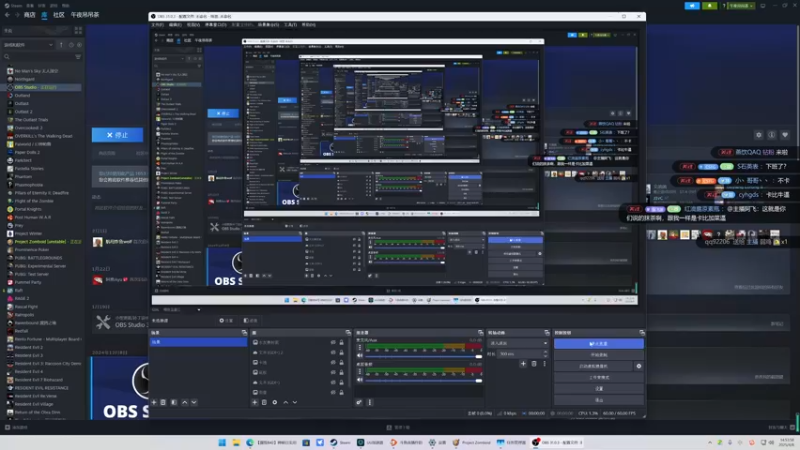Open the OBS Help menu
The height and width of the screenshot is (450, 800).
tap(309, 24)
